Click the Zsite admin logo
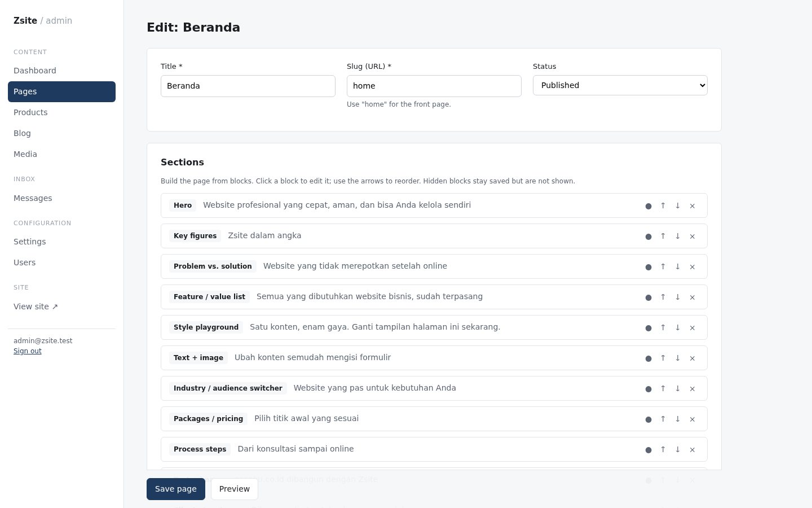 click(43, 21)
